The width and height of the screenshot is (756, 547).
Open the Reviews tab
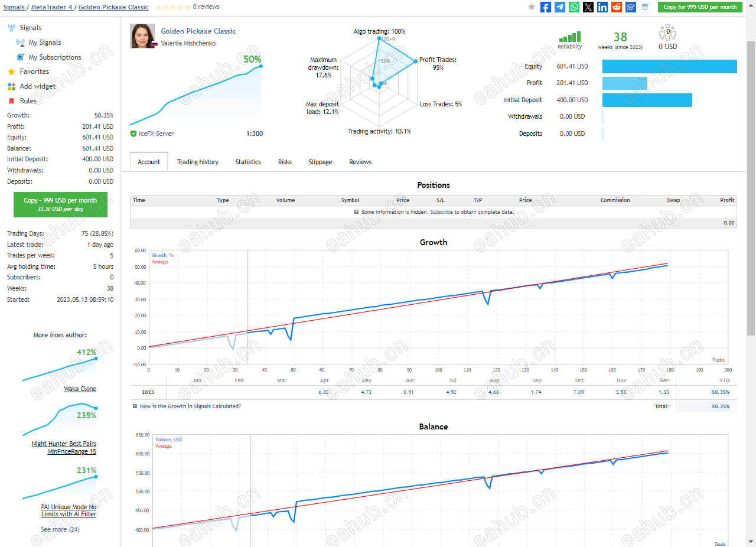360,162
